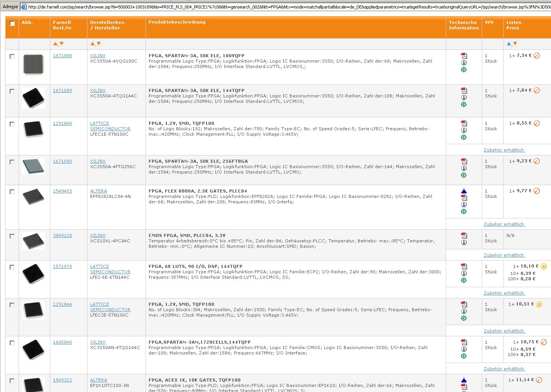Open order number link 1291840
This screenshot has height=392, width=551.
click(x=62, y=123)
